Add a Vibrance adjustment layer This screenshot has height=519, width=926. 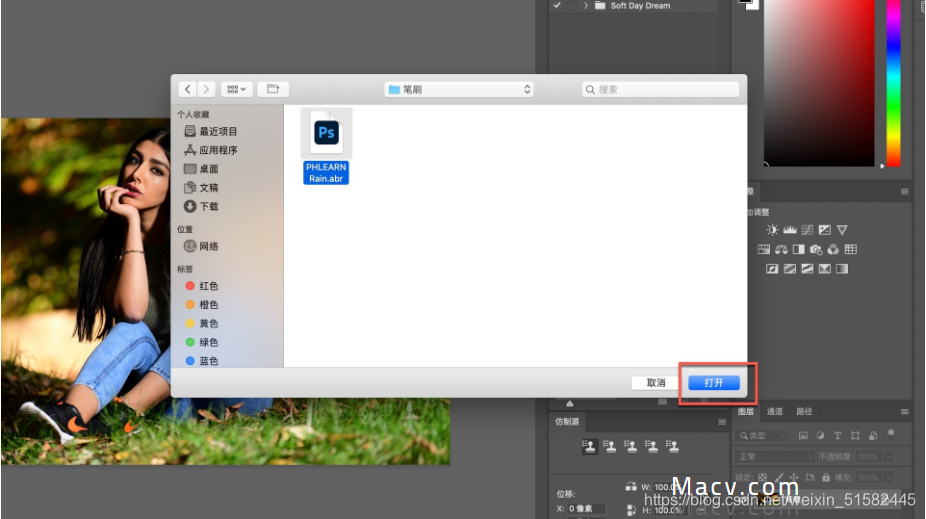pyautogui.click(x=842, y=230)
